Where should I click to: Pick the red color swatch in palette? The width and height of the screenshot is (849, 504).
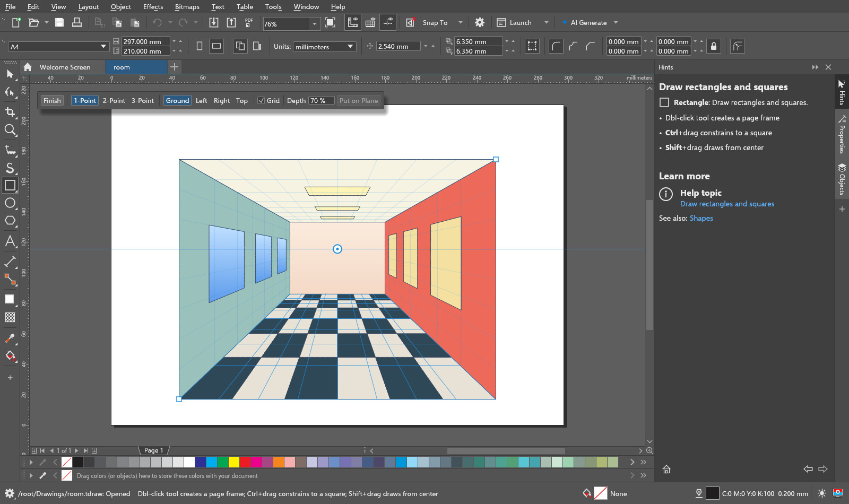tap(245, 462)
